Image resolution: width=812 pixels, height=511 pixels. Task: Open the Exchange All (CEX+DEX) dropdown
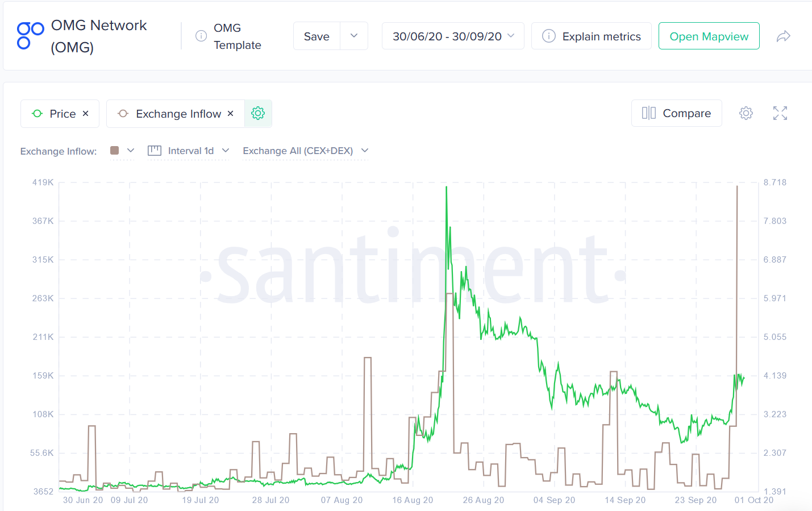pyautogui.click(x=306, y=151)
